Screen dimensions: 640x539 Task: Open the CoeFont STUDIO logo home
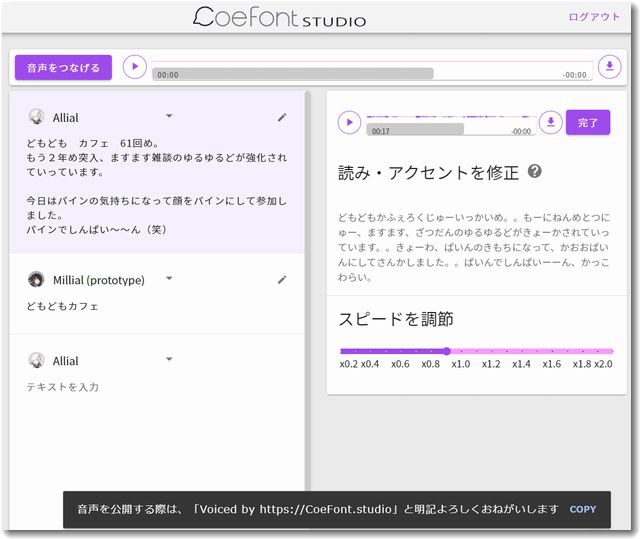click(280, 18)
